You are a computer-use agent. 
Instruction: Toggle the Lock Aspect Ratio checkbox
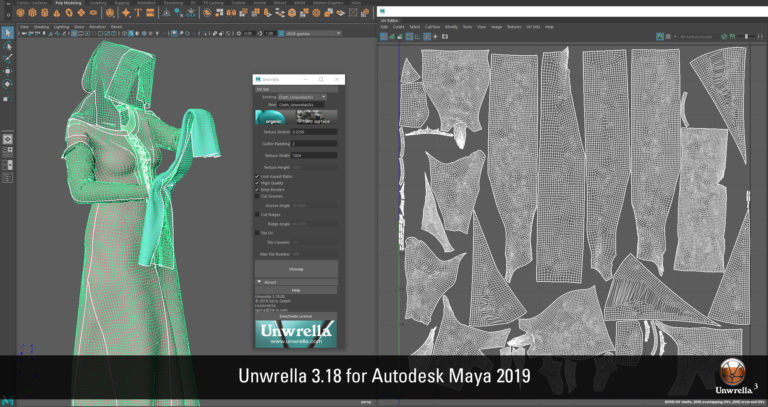pyautogui.click(x=257, y=176)
